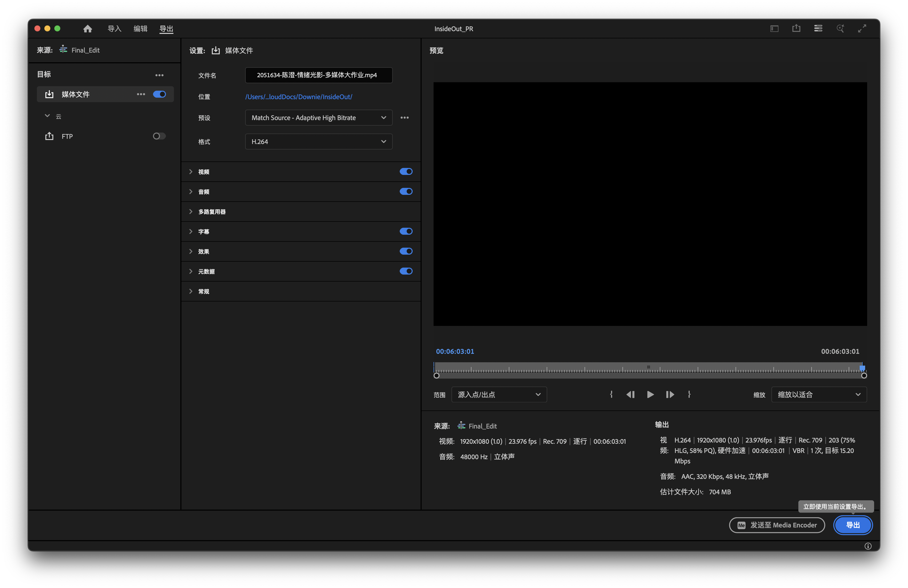This screenshot has width=908, height=588.
Task: Expand the 多路复用器 section
Action: pos(191,211)
